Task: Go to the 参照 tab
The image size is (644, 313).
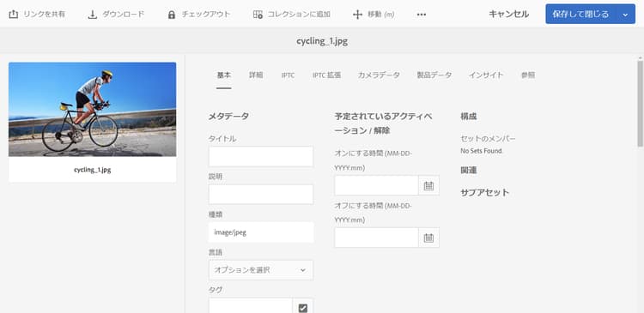Action: click(x=528, y=75)
